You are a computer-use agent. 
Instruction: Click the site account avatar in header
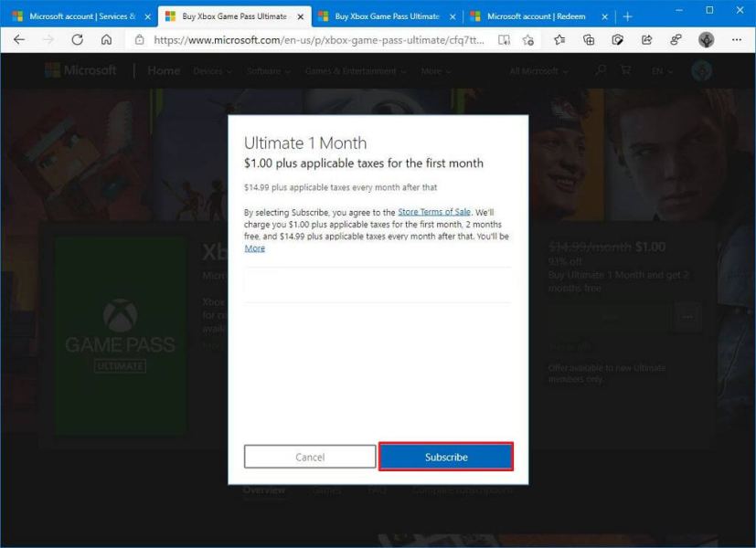[701, 71]
